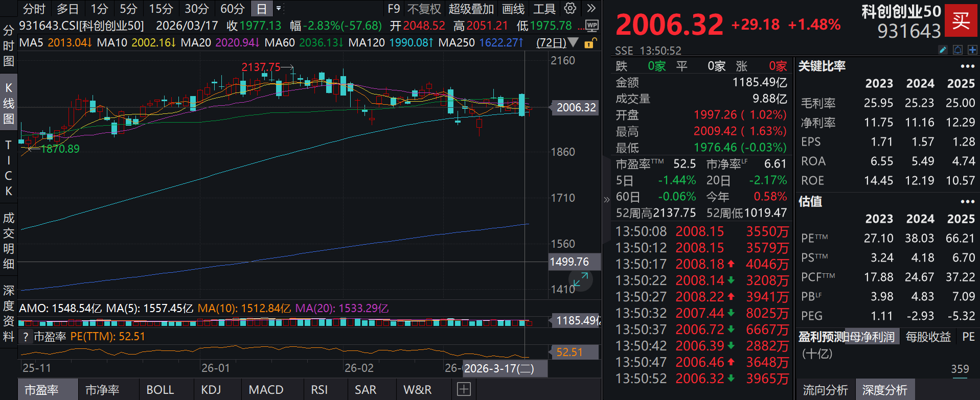
Task: Toggle the yellow chart lock icon
Action: click(589, 43)
